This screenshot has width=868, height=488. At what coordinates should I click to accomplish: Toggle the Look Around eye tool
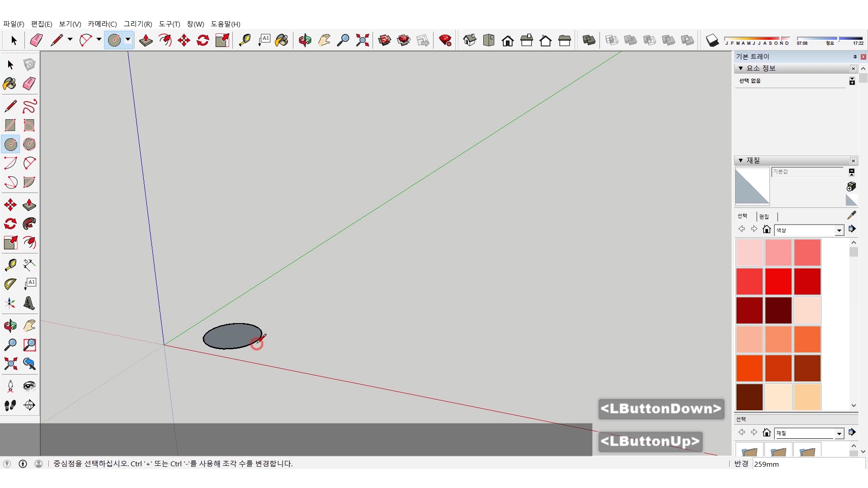29,386
